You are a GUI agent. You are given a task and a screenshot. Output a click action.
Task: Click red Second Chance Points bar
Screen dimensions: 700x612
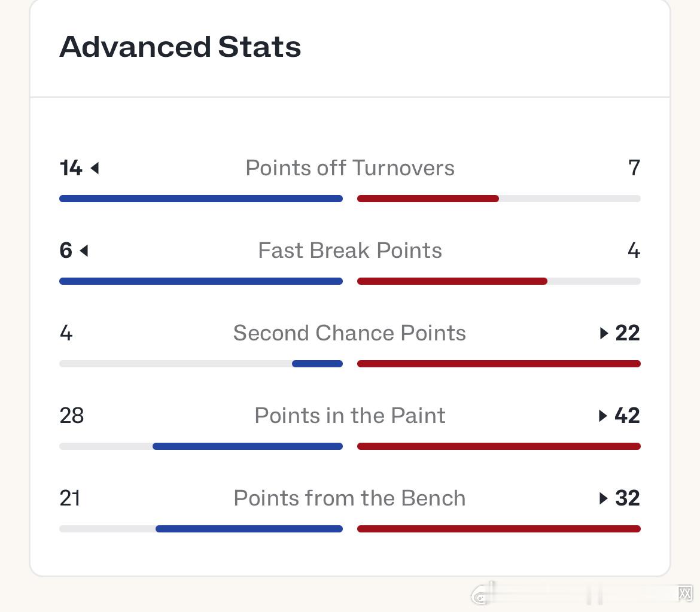499,364
